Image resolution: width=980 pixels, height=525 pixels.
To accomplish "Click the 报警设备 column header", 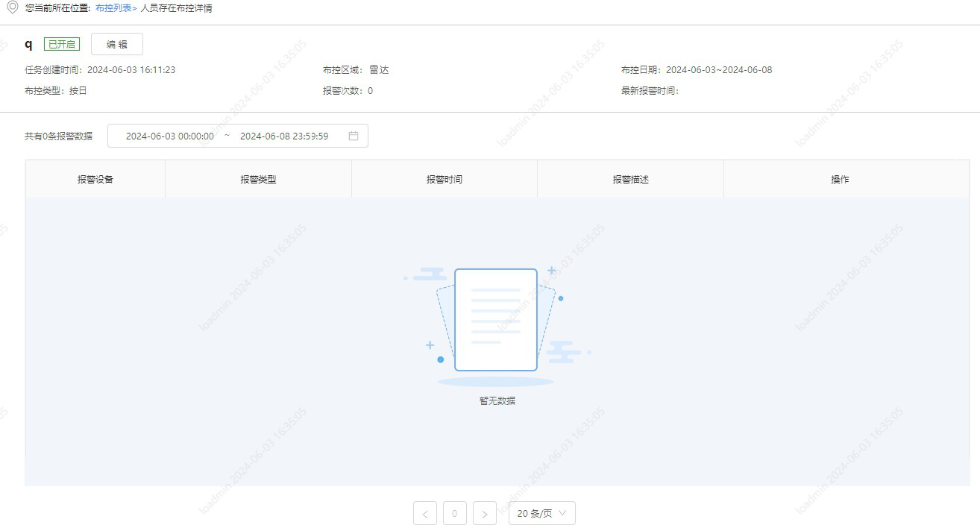I will (x=95, y=179).
